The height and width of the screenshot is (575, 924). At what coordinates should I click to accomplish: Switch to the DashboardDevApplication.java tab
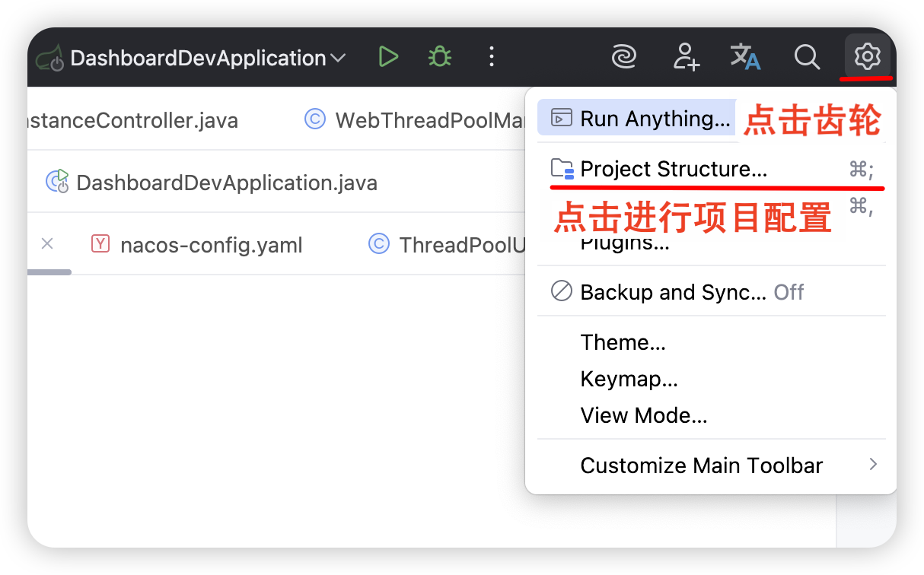coord(212,183)
